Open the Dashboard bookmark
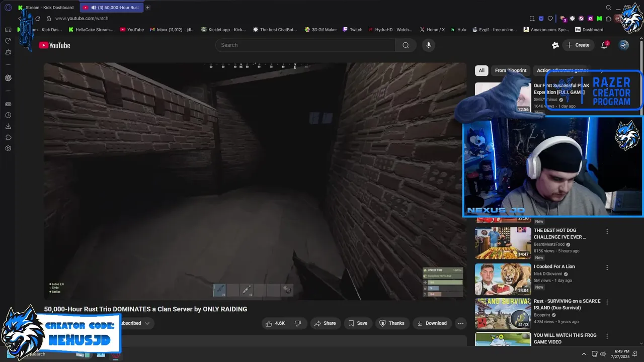The image size is (644, 362). tap(589, 30)
